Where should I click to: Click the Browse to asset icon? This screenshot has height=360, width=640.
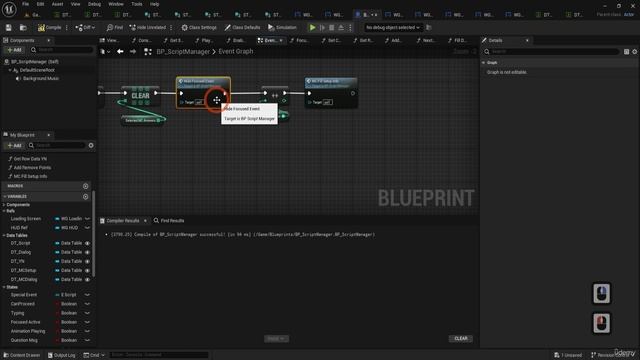coord(23,27)
